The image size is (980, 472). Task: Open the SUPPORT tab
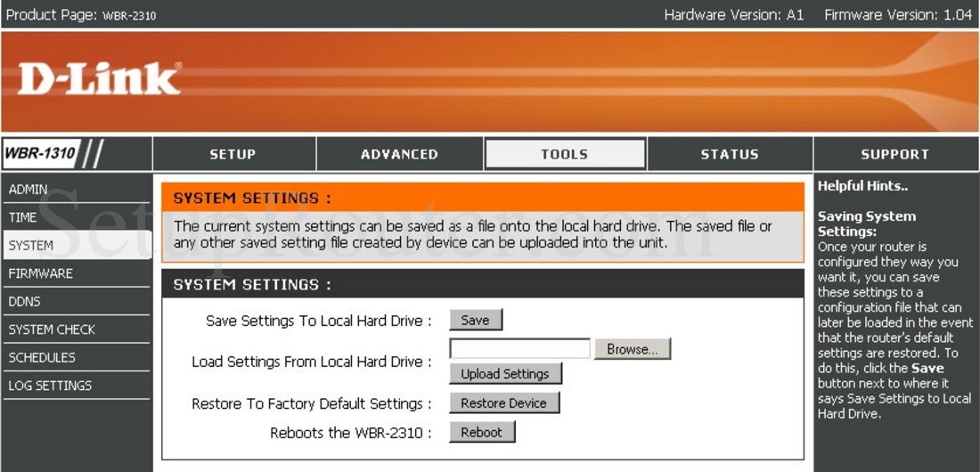[x=895, y=154]
